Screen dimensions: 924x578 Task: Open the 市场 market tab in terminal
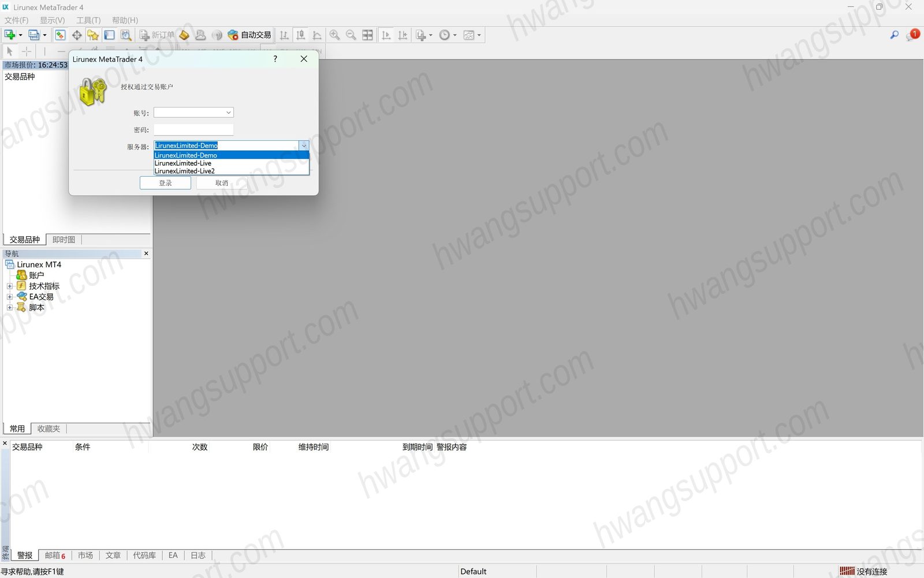click(85, 555)
